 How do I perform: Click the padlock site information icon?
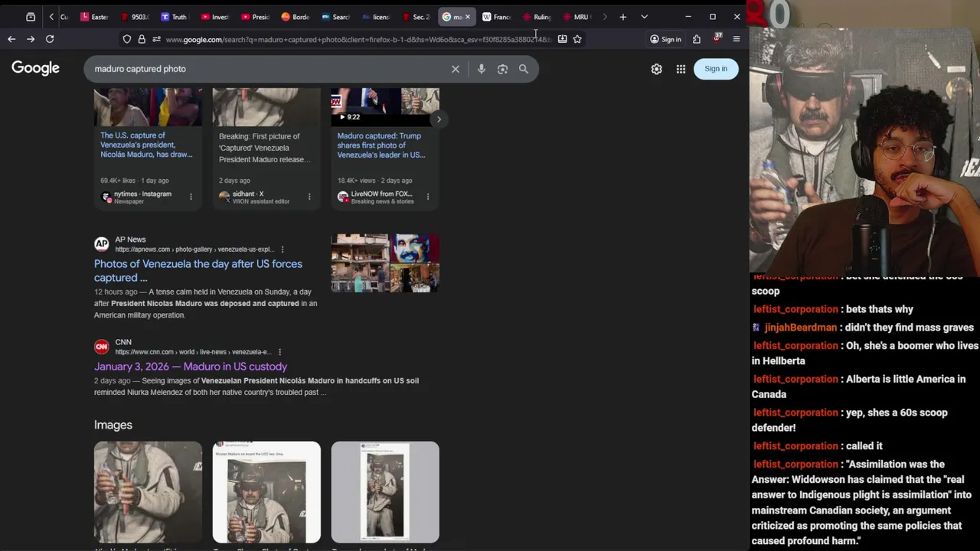pyautogui.click(x=142, y=39)
